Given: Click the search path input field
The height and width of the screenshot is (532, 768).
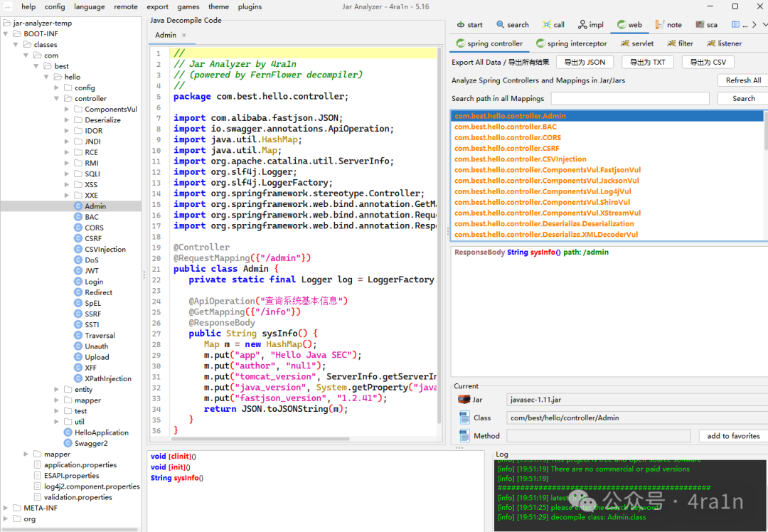Looking at the screenshot, I should pyautogui.click(x=629, y=98).
